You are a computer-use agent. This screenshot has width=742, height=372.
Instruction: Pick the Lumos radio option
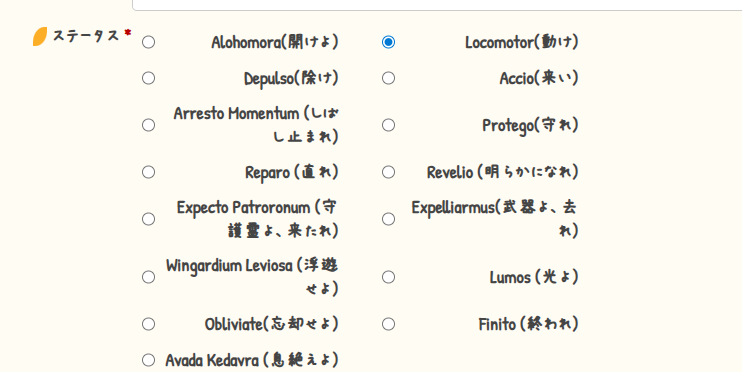389,277
